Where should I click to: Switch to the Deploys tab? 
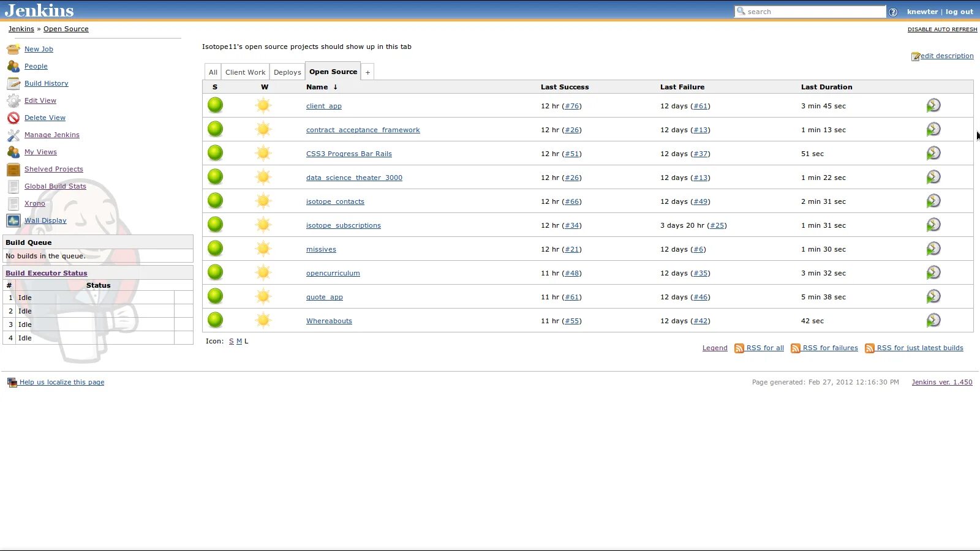click(x=287, y=72)
